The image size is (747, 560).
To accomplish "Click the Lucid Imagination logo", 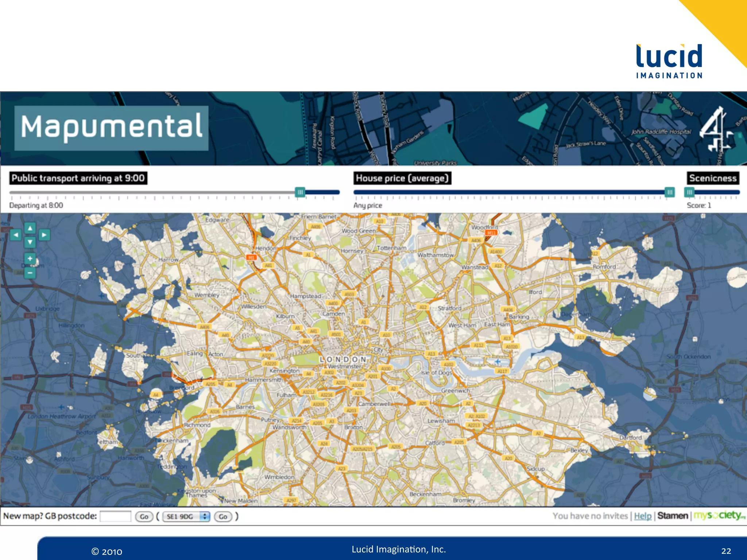I will point(669,61).
